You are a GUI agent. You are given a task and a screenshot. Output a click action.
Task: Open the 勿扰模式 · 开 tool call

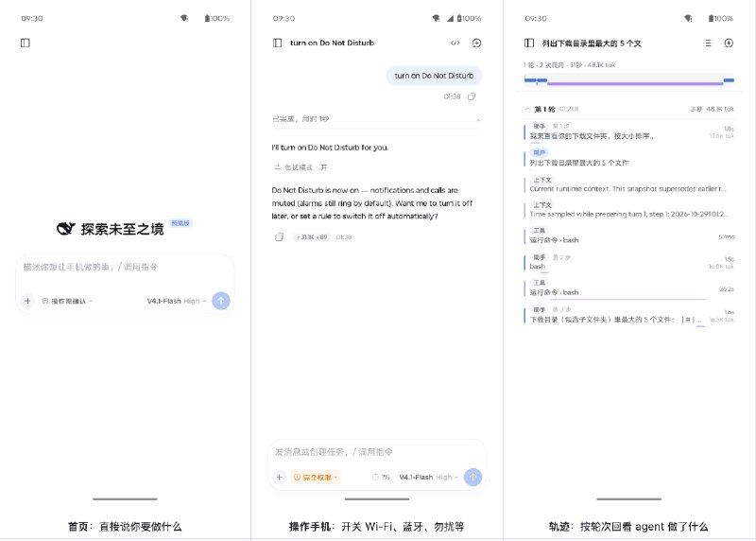click(301, 167)
